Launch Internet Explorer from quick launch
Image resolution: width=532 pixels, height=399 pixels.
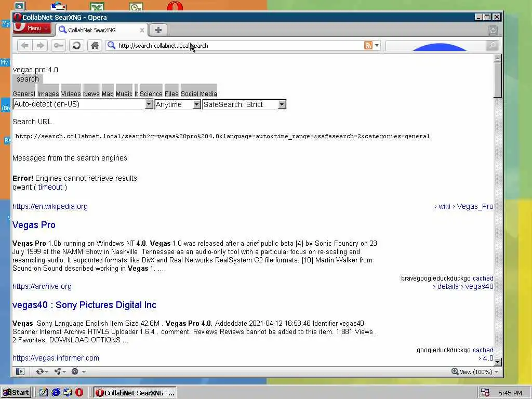(56, 393)
